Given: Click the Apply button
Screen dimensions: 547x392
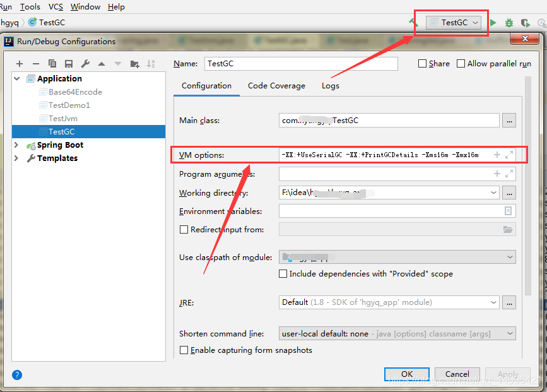Looking at the screenshot, I should (x=508, y=374).
